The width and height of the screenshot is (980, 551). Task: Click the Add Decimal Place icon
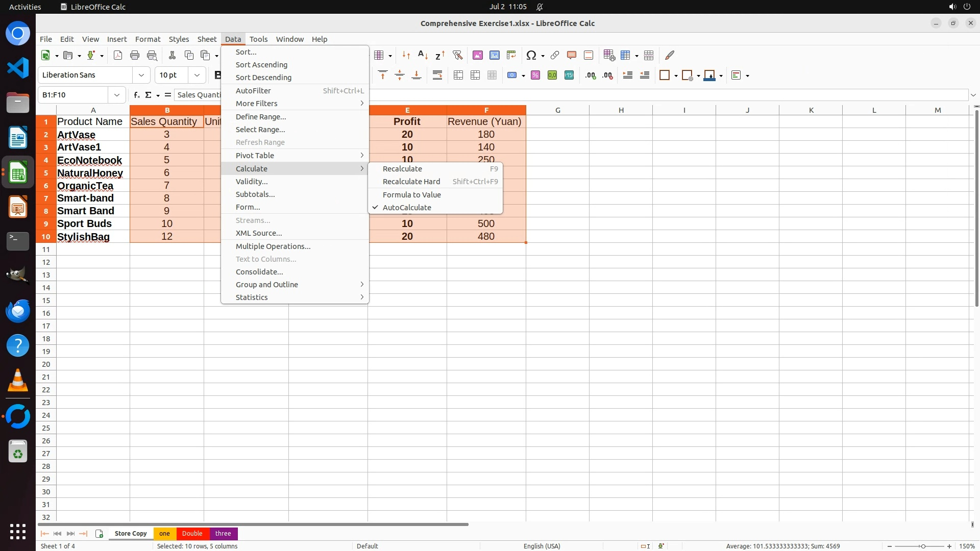click(x=591, y=76)
